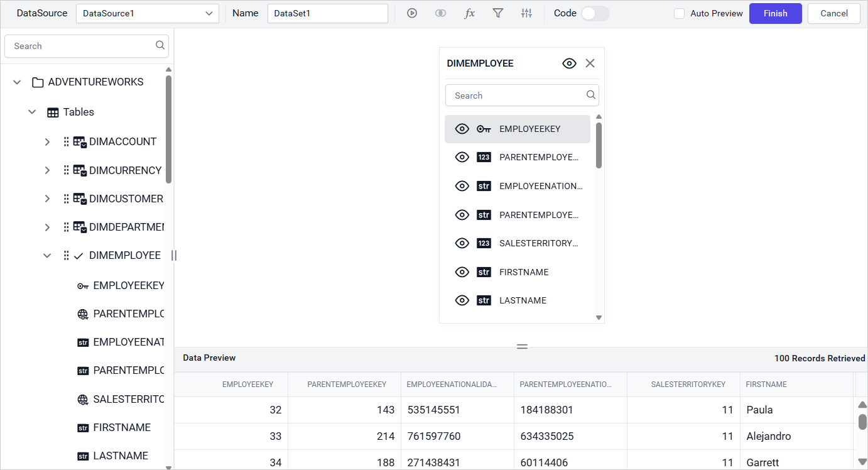868x470 pixels.
Task: Click the key icon beside EMPLOYEEKEY in DIMEMPLOYEE card
Action: [484, 129]
